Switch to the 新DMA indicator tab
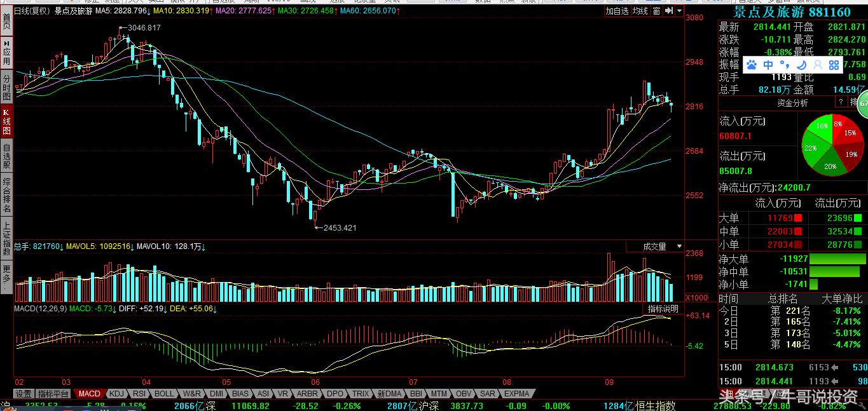The width and height of the screenshot is (868, 411). (389, 394)
